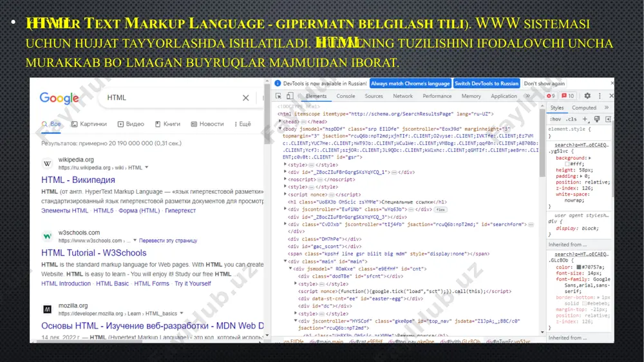Open the dropdown arrow beside developer.mozilla.org URL
The image size is (644, 362).
click(x=181, y=313)
